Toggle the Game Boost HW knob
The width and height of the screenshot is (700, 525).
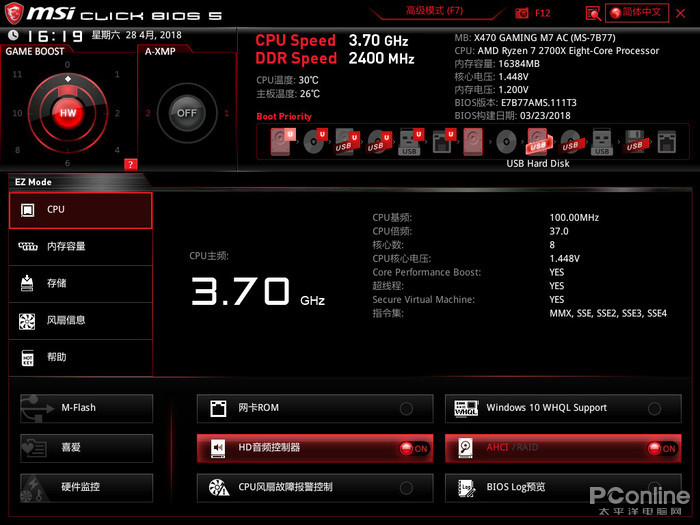pyautogui.click(x=68, y=113)
